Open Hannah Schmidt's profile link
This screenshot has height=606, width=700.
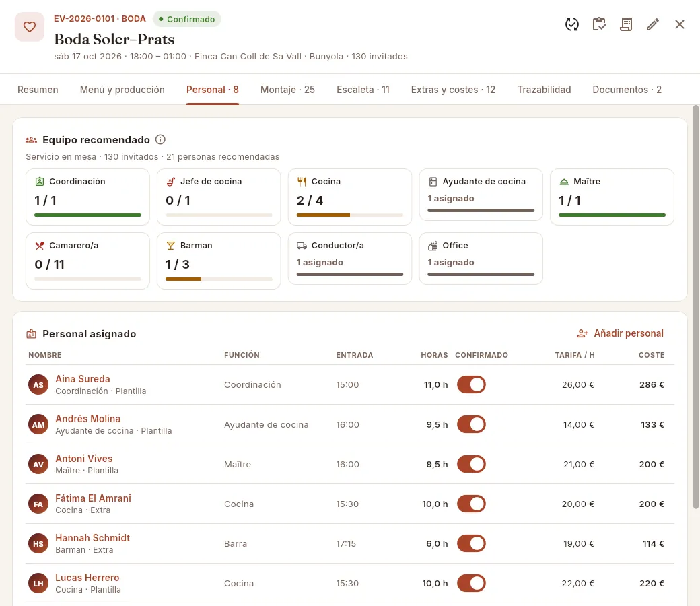(x=92, y=538)
